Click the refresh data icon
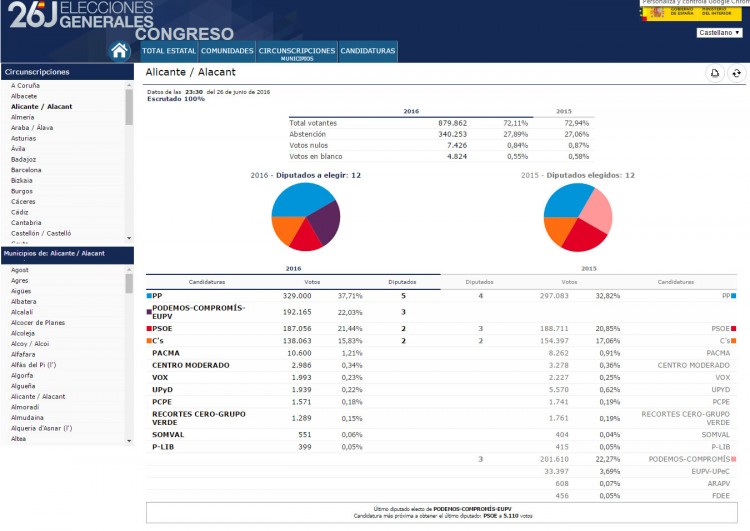The image size is (750, 531). 737,73
